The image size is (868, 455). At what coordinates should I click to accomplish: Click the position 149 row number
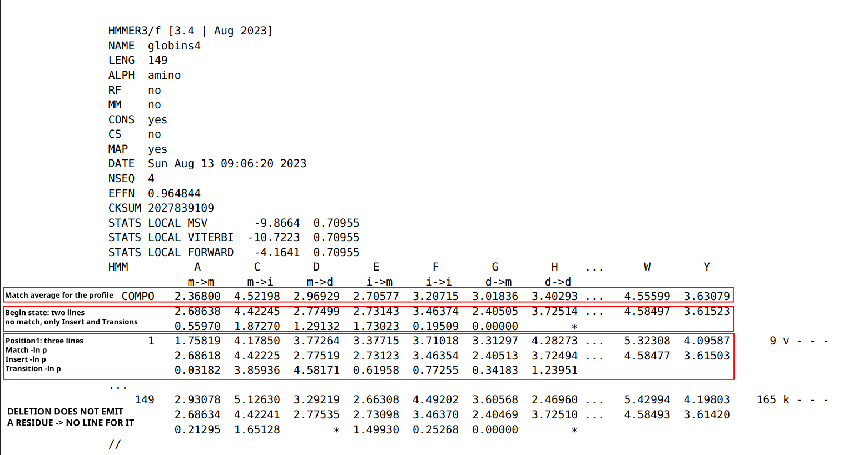[x=145, y=399]
